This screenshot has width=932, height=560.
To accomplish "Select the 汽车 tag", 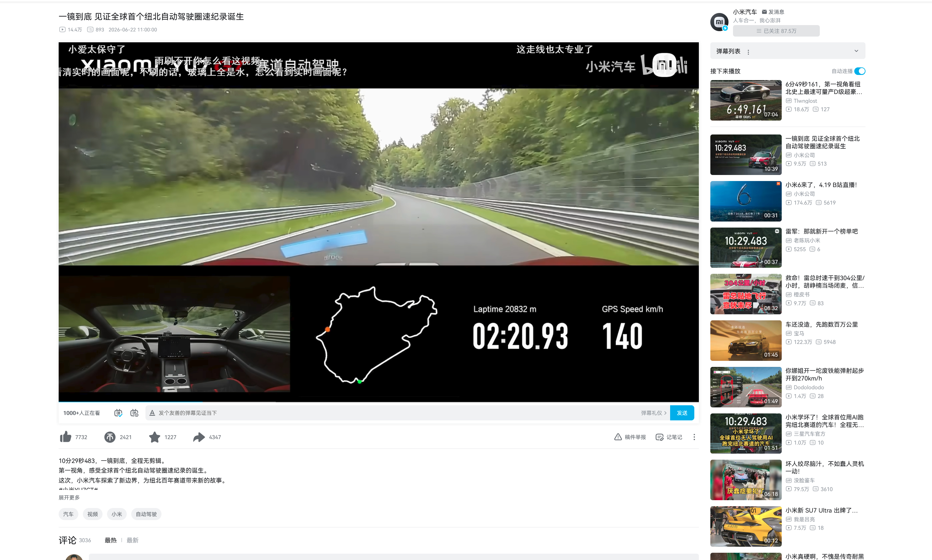I will pos(68,514).
